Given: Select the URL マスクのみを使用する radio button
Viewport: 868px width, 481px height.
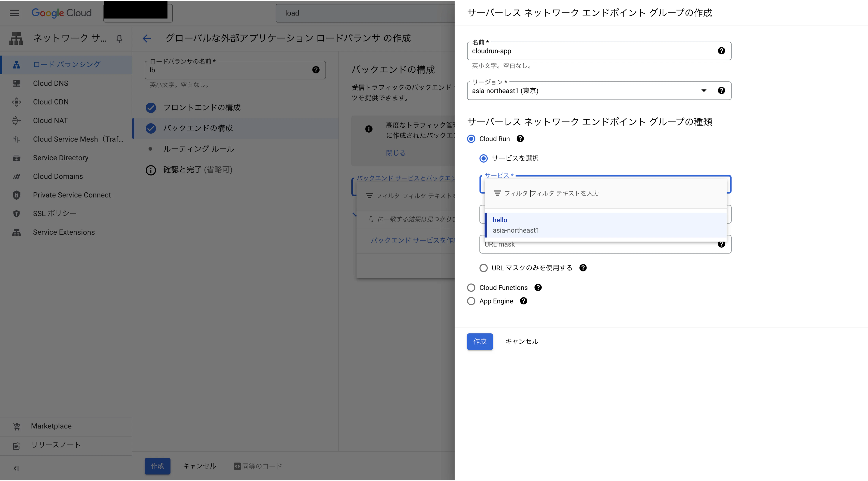Looking at the screenshot, I should [484, 268].
